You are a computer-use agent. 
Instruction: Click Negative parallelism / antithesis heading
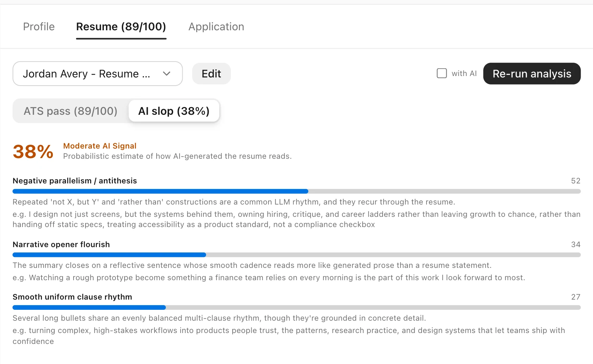[x=75, y=181]
